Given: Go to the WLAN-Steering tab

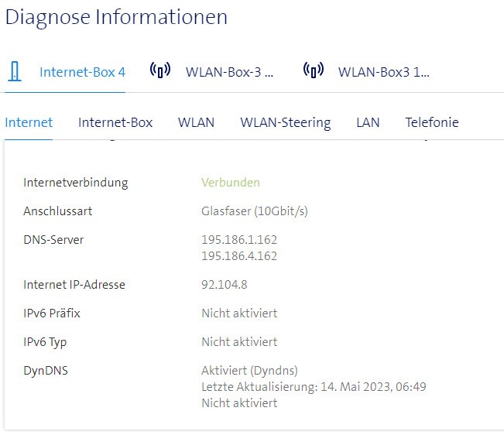Looking at the screenshot, I should pos(285,122).
